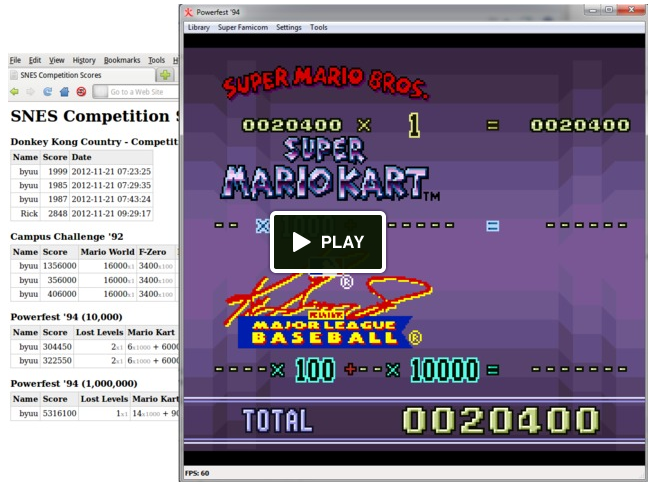Open the Super Famicom menu
The image size is (657, 487).
(243, 27)
